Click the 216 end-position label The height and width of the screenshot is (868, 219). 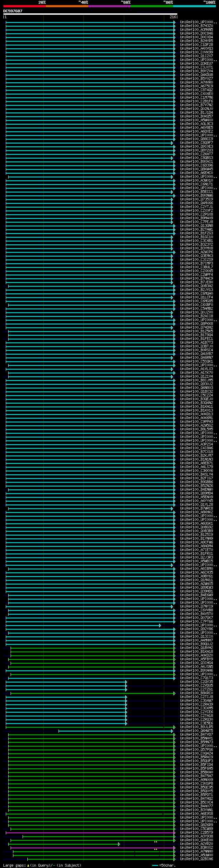[173, 17]
